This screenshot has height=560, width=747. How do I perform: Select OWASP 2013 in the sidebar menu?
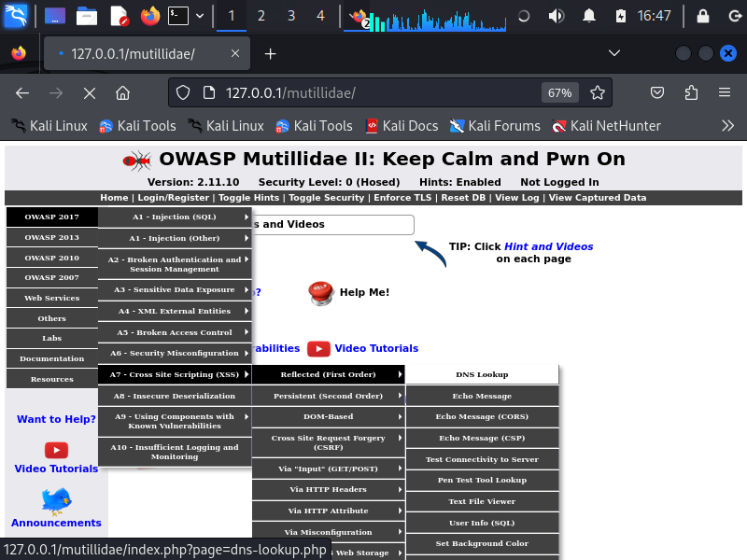coord(51,237)
